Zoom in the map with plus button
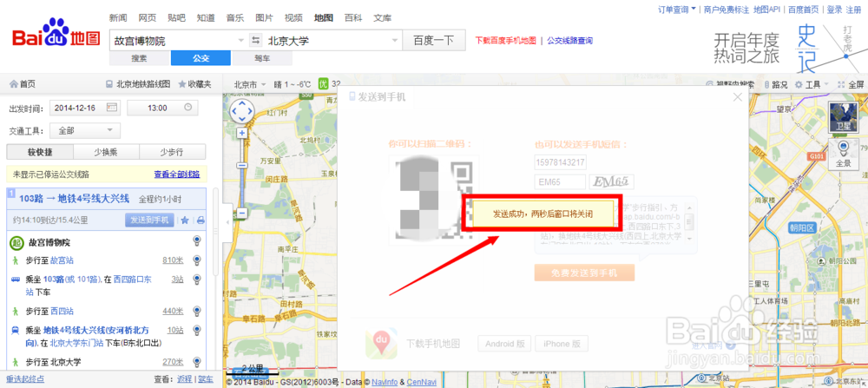Screen dimensions: 868x388 tap(242, 133)
